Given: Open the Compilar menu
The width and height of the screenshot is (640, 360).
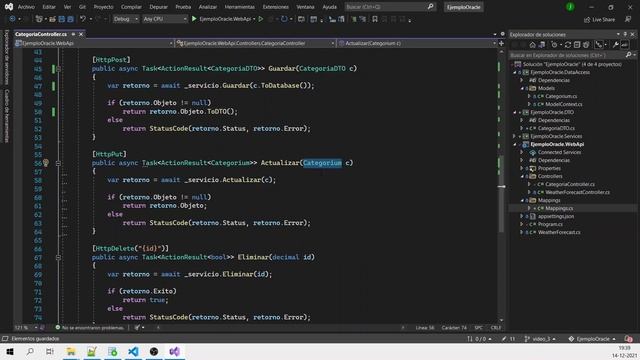Looking at the screenshot, I should [x=131, y=7].
